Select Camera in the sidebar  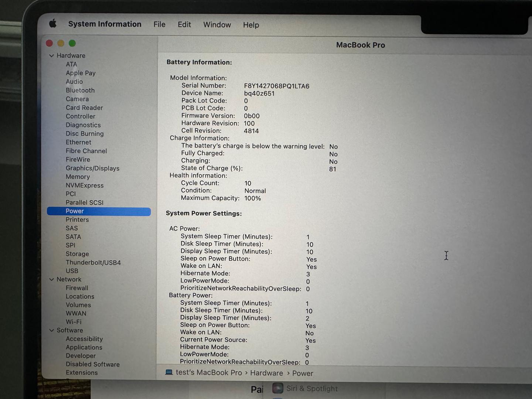click(x=77, y=99)
